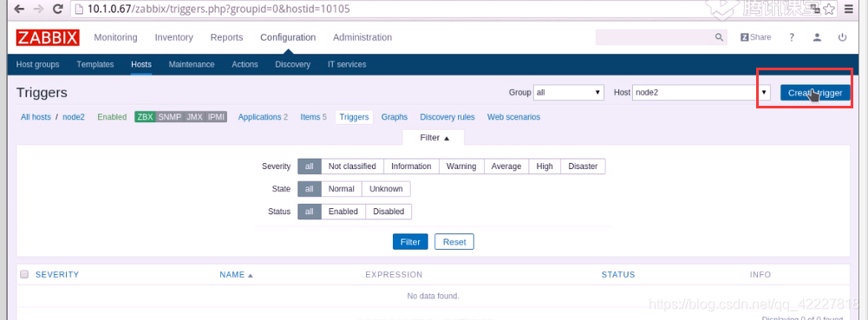The image size is (868, 320).
Task: Go to Discovery submenu
Action: click(x=292, y=64)
